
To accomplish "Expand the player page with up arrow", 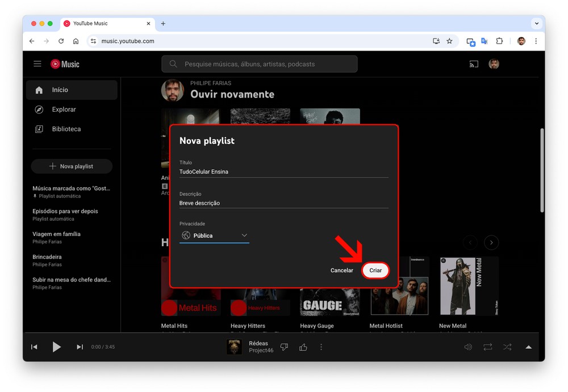I will click(529, 347).
